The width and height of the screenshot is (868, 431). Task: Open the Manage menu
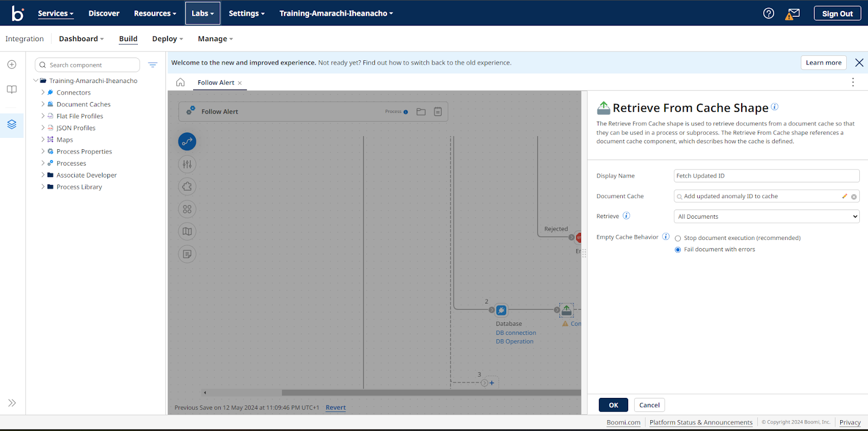(215, 39)
